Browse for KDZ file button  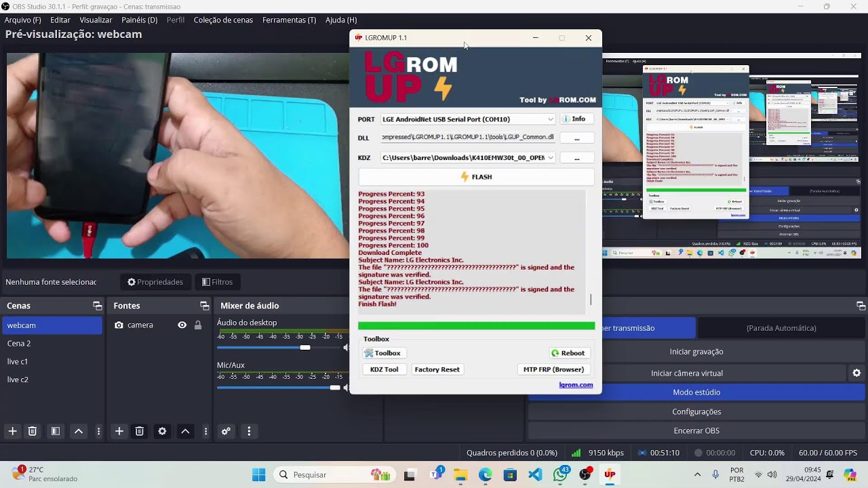click(x=577, y=158)
